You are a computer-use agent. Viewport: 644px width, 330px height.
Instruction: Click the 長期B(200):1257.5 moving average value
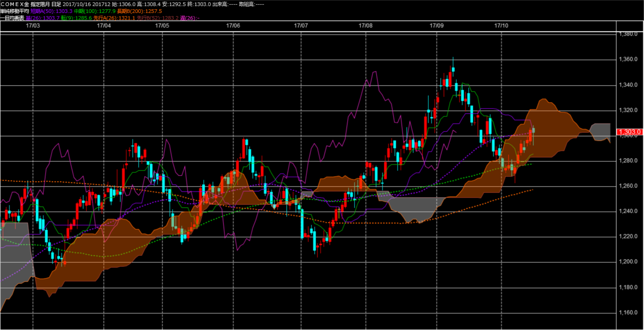(x=140, y=11)
